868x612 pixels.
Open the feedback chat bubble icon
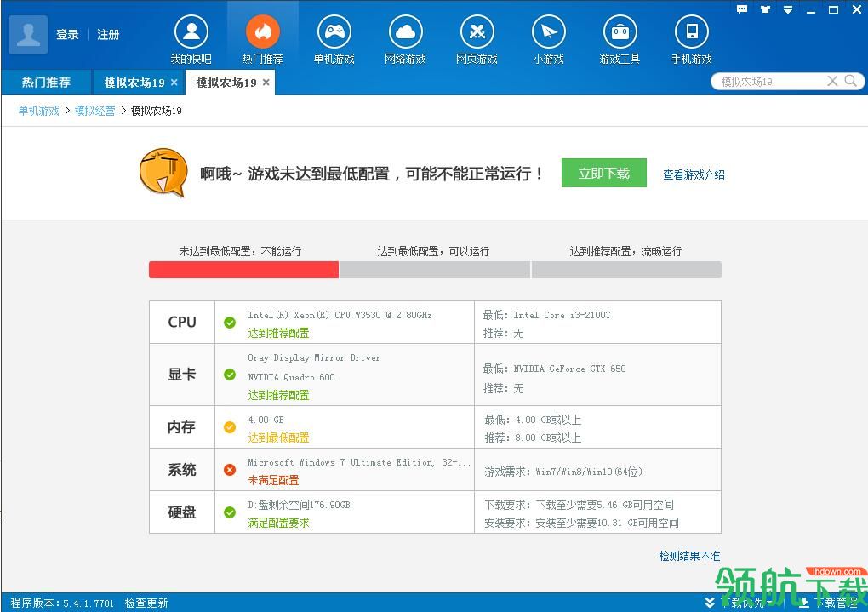(x=742, y=9)
